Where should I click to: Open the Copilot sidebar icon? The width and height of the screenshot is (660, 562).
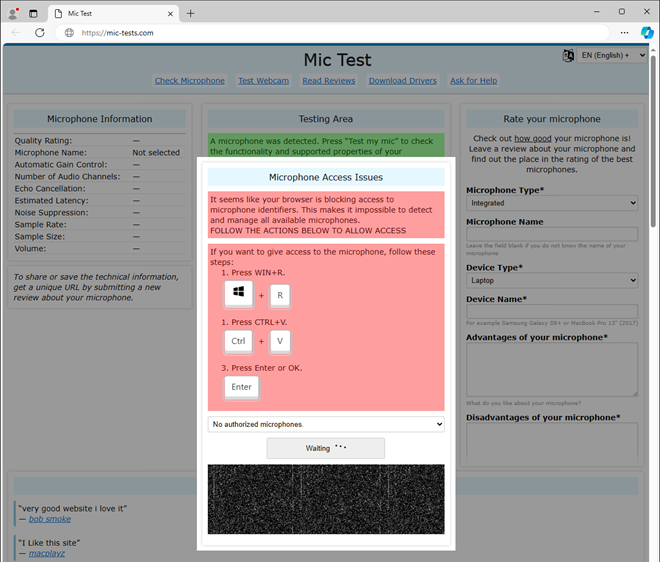click(x=647, y=32)
